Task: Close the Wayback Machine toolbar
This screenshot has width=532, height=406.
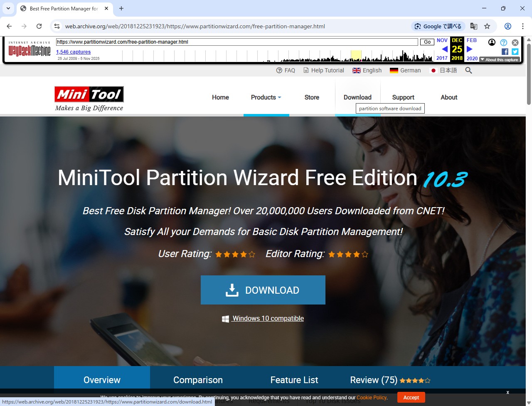Action: 515,42
